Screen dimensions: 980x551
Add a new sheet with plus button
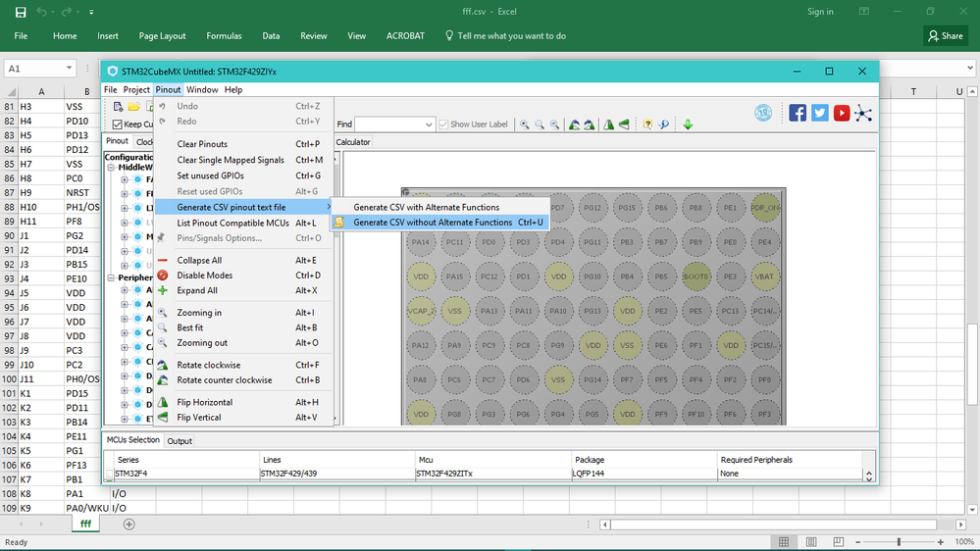pyautogui.click(x=129, y=525)
